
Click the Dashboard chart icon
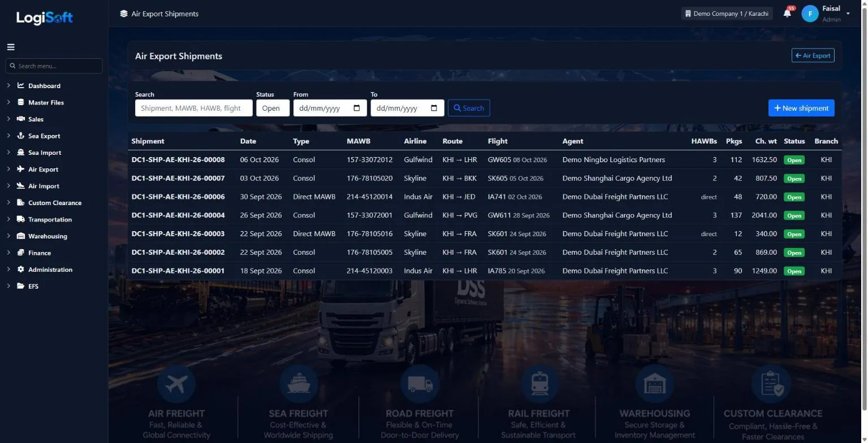pos(21,86)
